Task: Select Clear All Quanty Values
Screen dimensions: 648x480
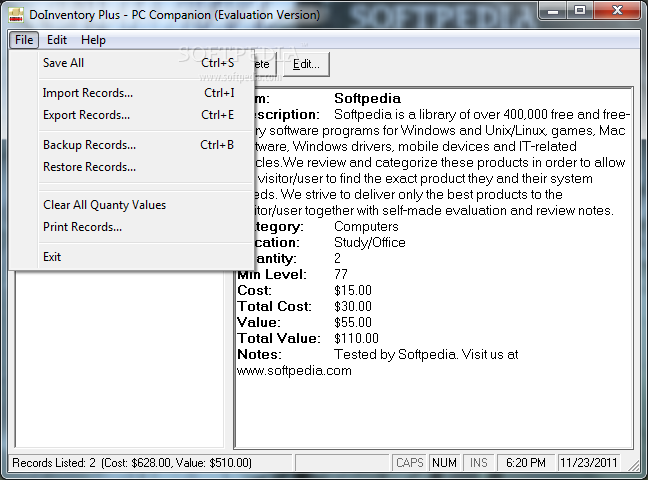Action: point(138,205)
